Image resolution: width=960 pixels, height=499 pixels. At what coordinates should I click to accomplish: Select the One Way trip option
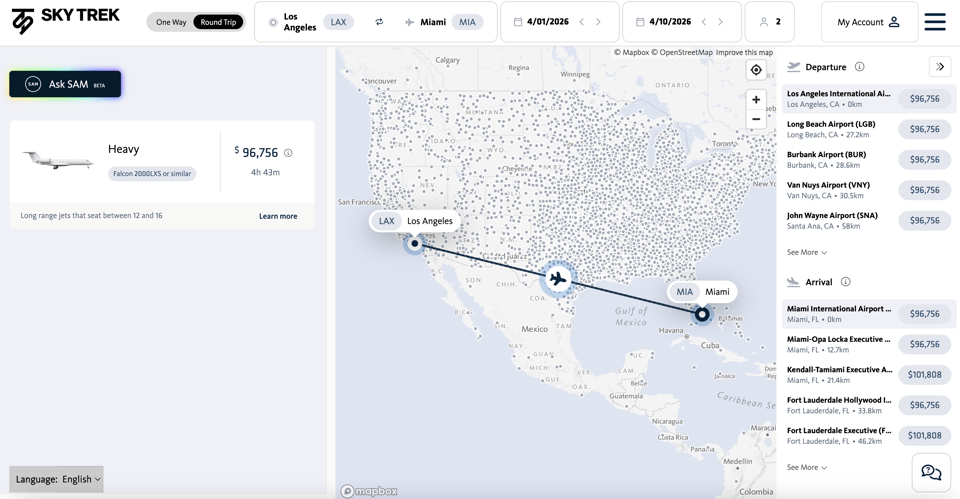coord(171,22)
